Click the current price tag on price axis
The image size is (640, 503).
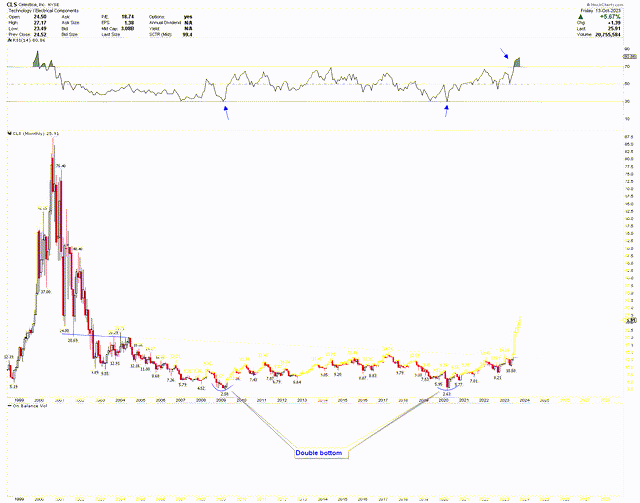(630, 321)
